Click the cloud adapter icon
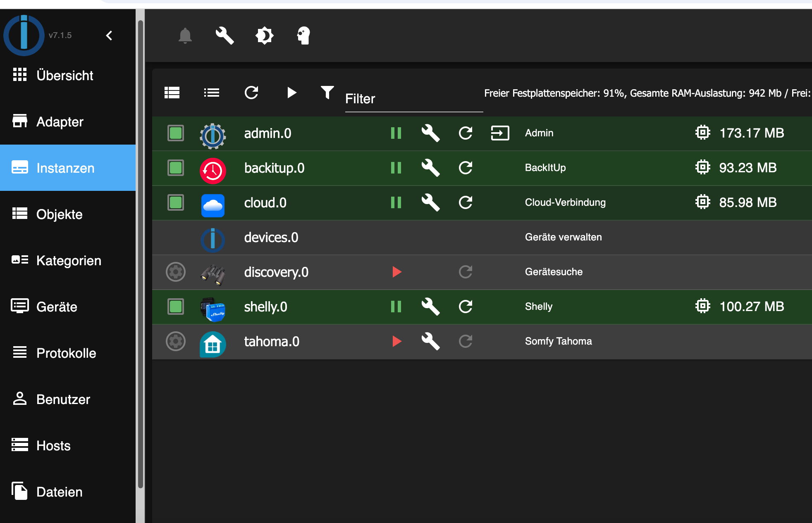The image size is (812, 523). point(213,202)
